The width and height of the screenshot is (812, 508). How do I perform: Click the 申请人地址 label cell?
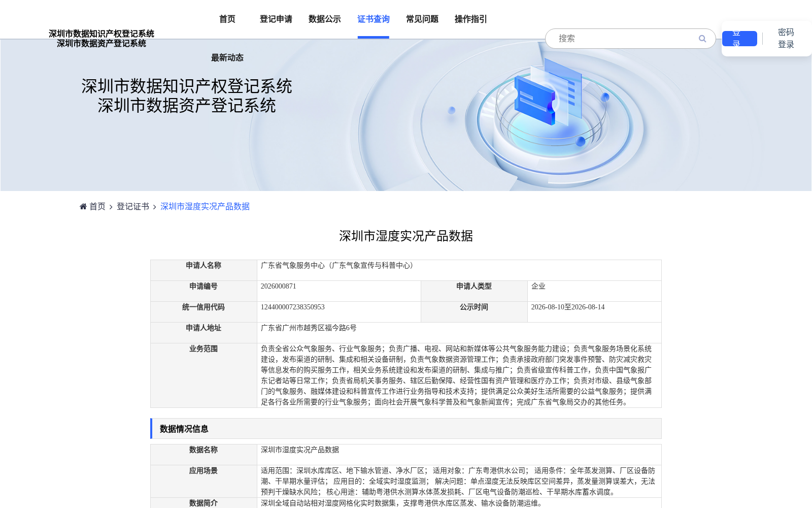(x=204, y=333)
